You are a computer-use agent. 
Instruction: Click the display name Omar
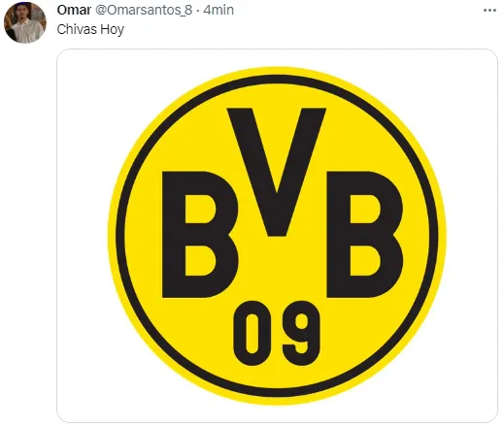(74, 10)
